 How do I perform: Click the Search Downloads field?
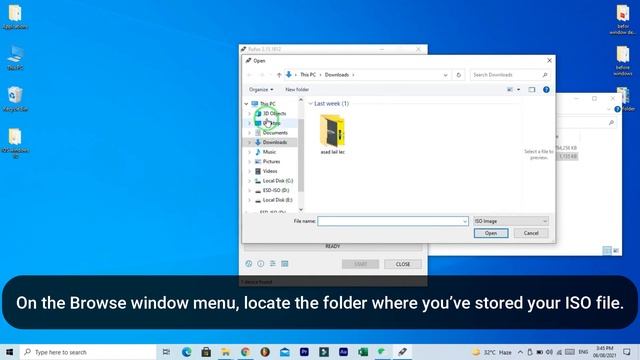point(510,75)
